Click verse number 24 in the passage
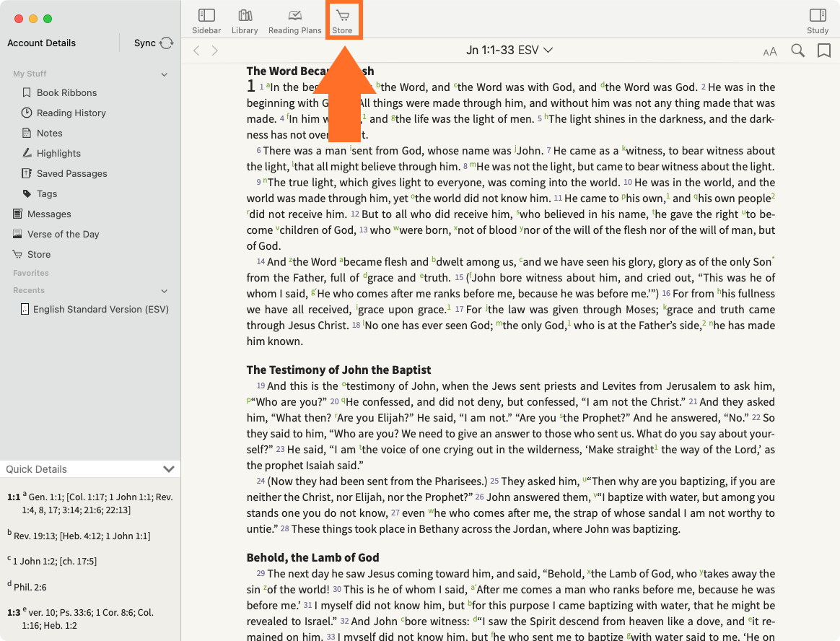840x641 pixels. [261, 481]
